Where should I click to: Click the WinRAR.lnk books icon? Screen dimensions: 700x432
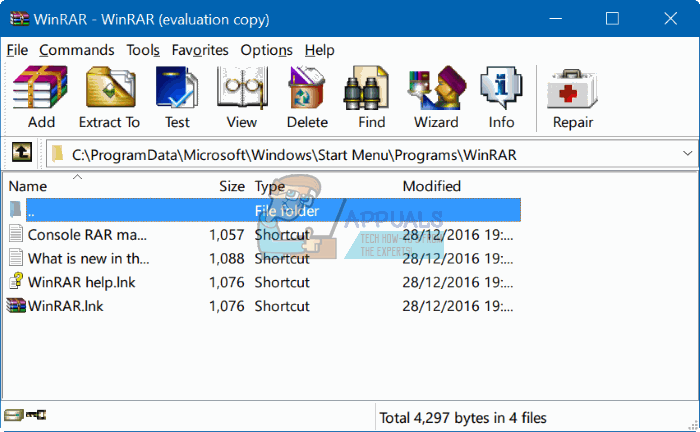click(x=16, y=306)
